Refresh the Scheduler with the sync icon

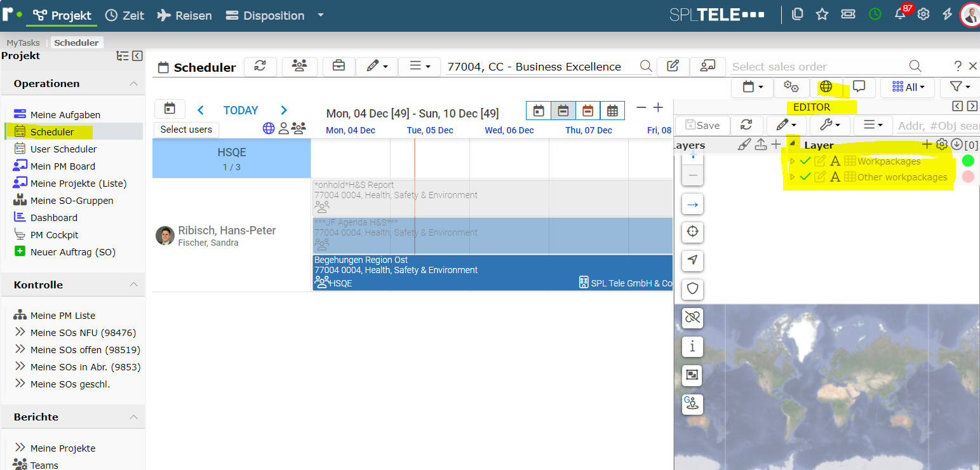coord(260,66)
